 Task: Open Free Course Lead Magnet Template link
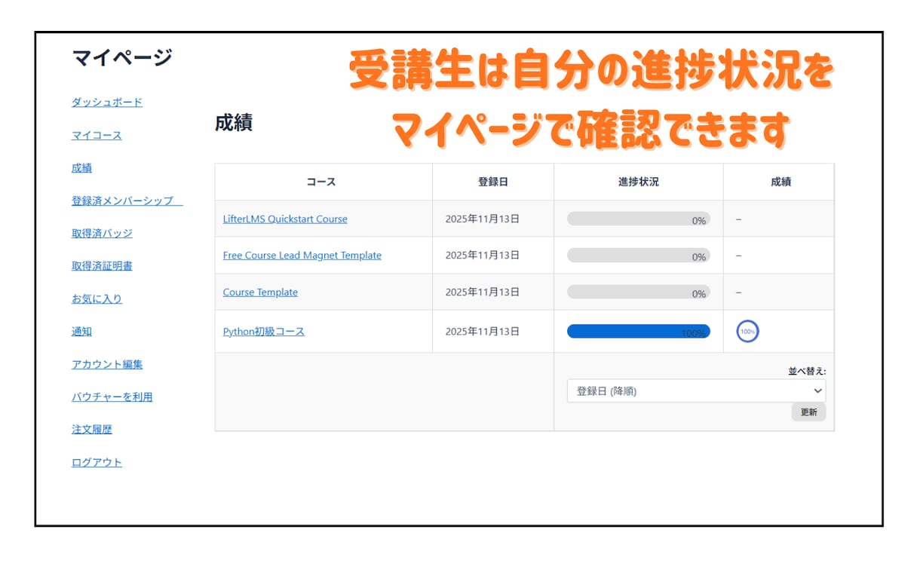tap(302, 256)
